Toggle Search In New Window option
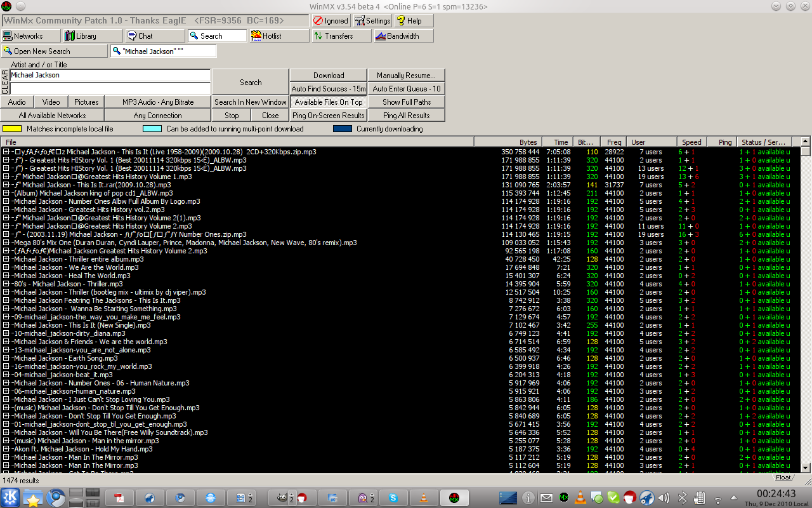The height and width of the screenshot is (508, 812). pos(251,102)
